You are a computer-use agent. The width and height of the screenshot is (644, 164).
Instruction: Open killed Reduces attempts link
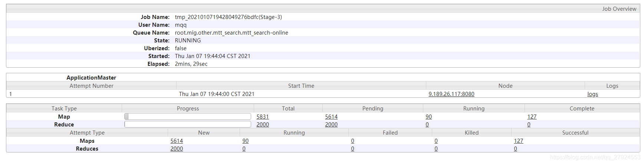tap(436, 149)
